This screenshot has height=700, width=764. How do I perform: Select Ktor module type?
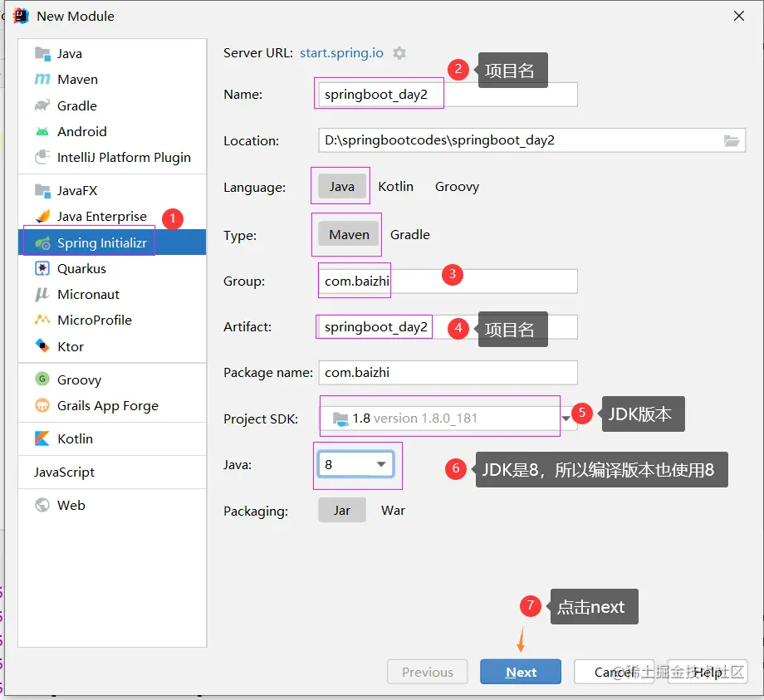coord(112,346)
